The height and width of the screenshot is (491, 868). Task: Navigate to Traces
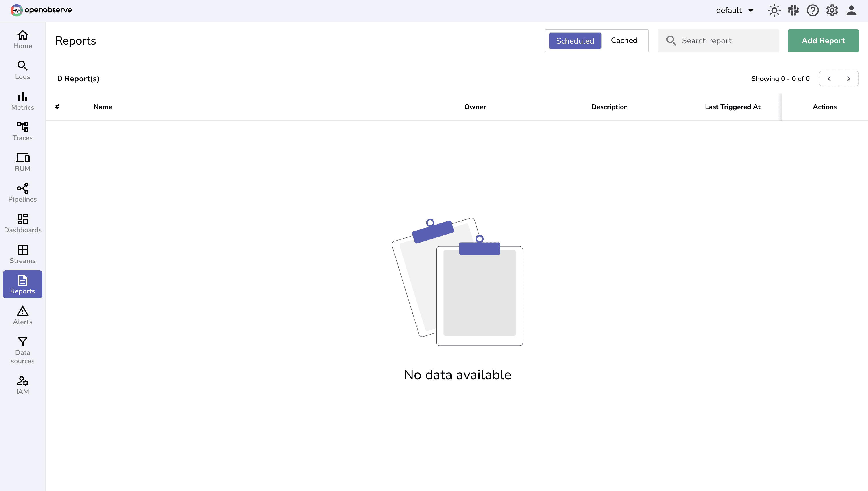point(22,131)
